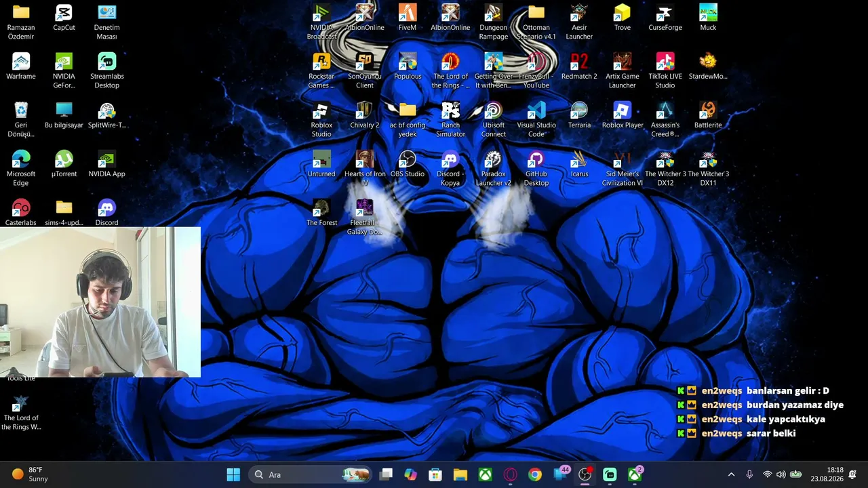Screen dimensions: 868x488
Task: Open the Wi-Fi network tray icon
Action: [767, 474]
